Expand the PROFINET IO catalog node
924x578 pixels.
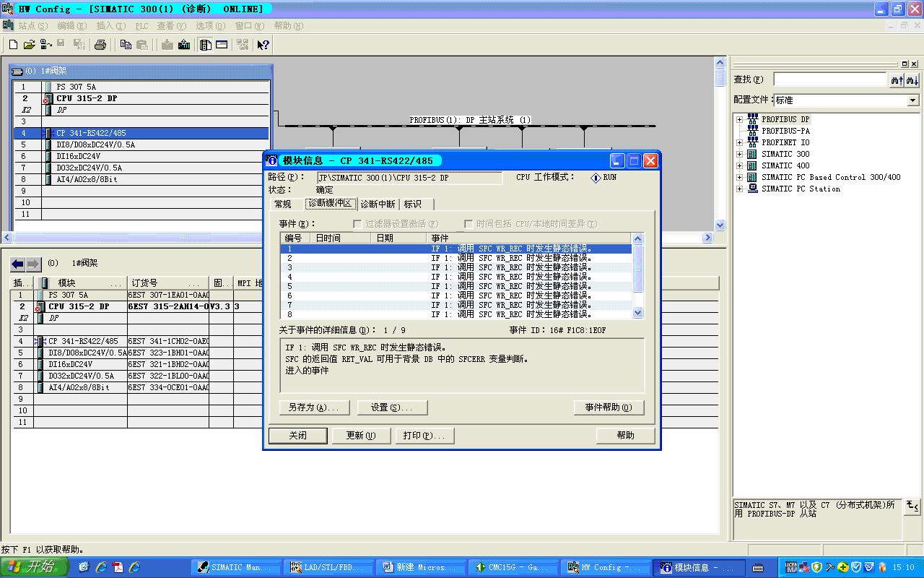[x=739, y=142]
